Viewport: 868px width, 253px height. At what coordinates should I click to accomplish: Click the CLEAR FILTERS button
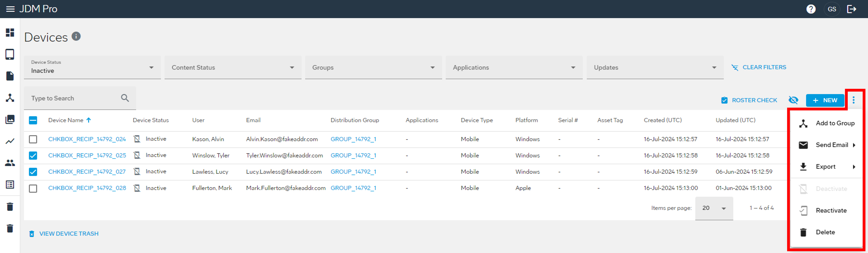pos(759,67)
